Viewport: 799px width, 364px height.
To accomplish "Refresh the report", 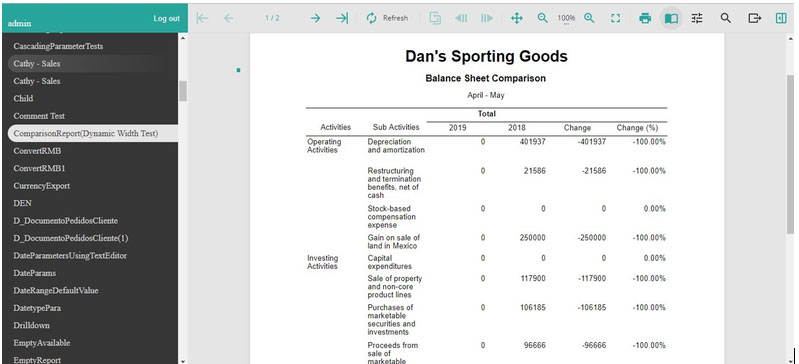I will point(387,18).
